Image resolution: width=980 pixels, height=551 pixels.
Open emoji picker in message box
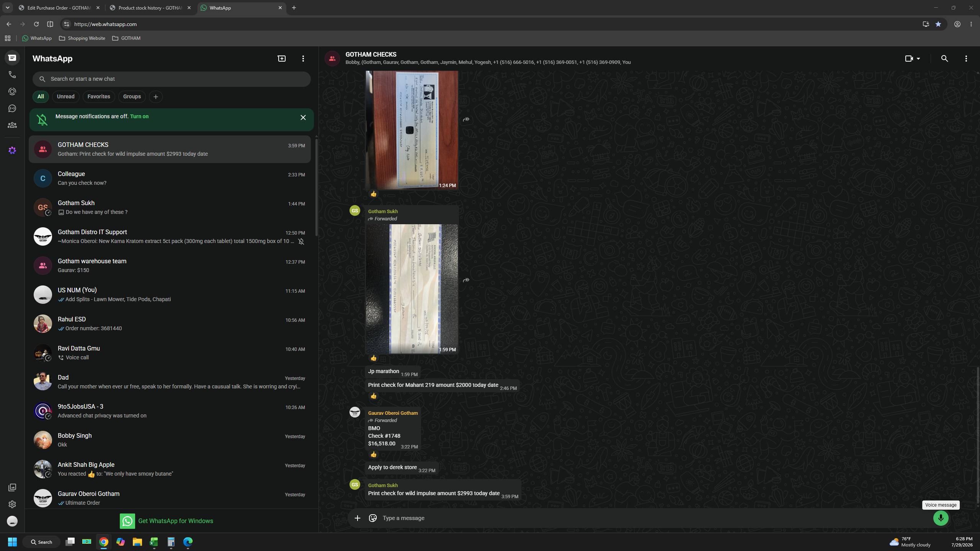click(x=372, y=518)
